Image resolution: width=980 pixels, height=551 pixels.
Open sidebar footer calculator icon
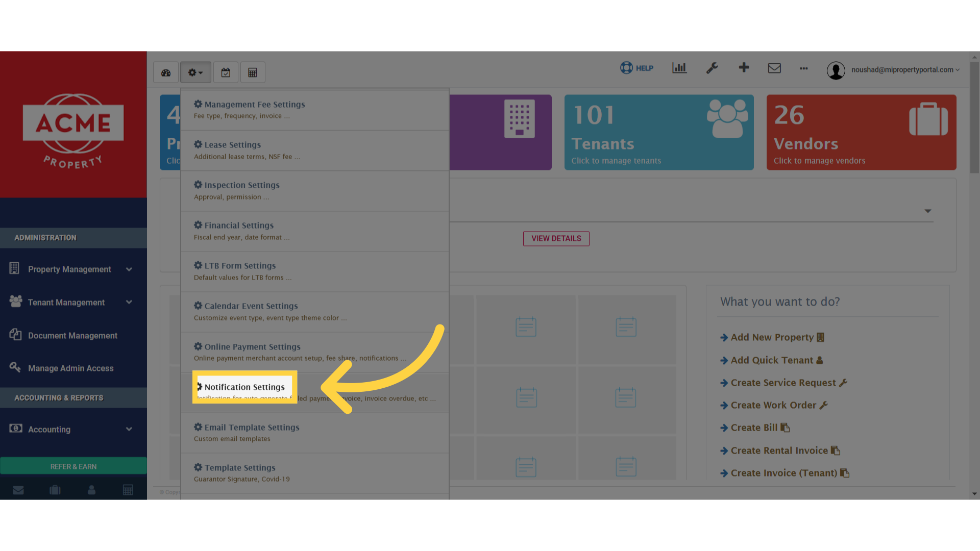tap(128, 490)
